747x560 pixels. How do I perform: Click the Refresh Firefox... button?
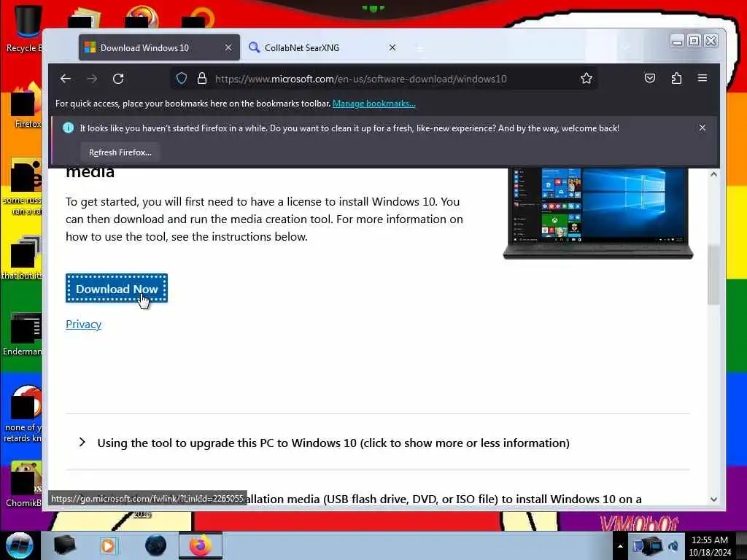[120, 152]
